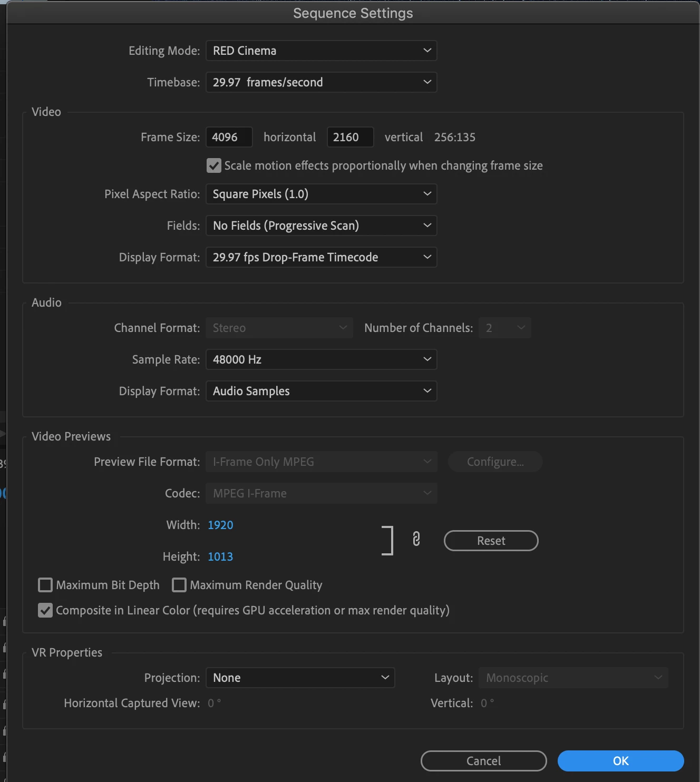Click the 256:135 aspect ratio text

point(455,137)
